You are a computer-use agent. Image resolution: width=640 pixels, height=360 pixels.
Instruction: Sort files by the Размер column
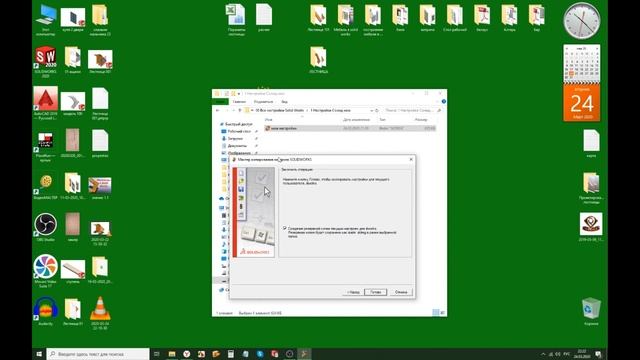pos(421,120)
